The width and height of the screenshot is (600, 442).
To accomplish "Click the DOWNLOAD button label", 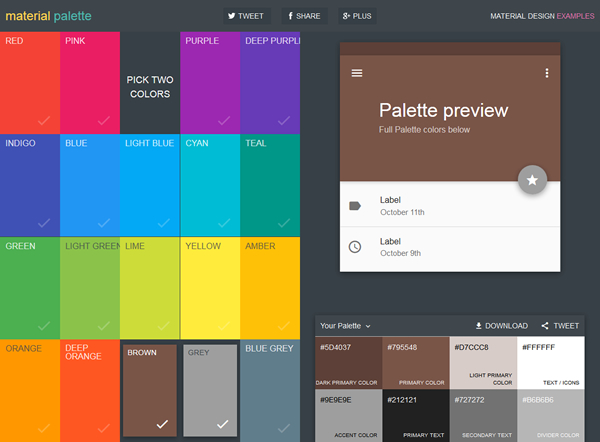I will [x=506, y=326].
